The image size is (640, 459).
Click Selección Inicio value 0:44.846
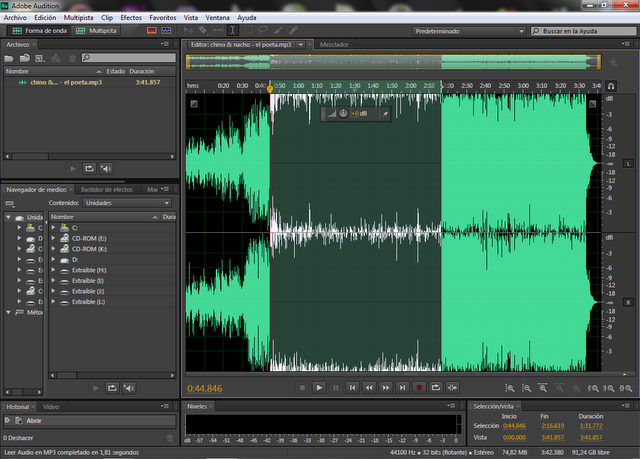(x=514, y=426)
